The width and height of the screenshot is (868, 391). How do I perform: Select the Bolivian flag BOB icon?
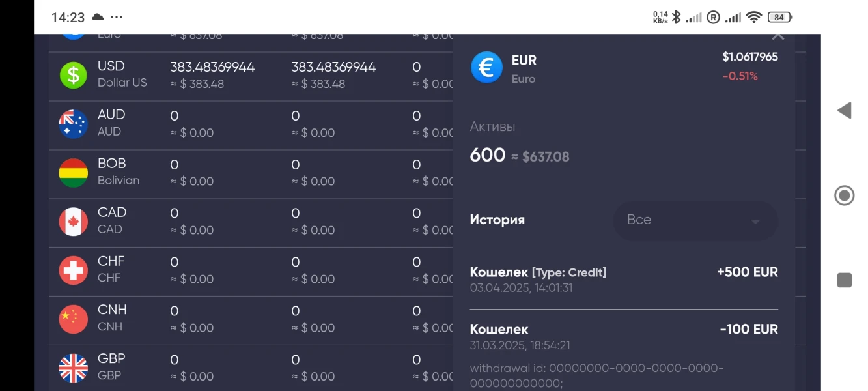pyautogui.click(x=74, y=173)
